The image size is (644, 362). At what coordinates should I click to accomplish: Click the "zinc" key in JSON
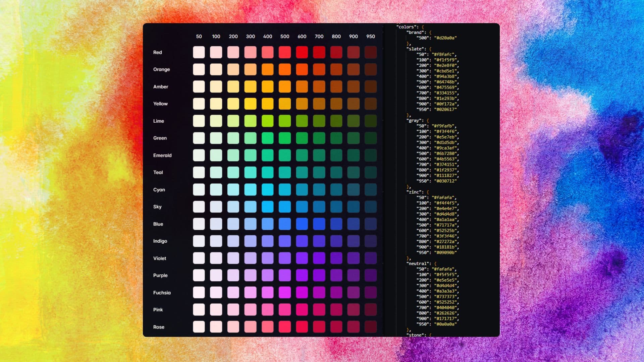[x=414, y=192]
